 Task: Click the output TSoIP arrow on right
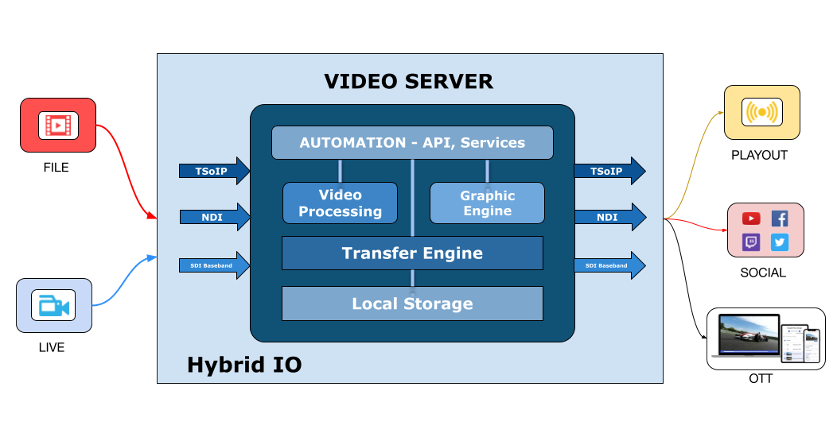point(609,171)
